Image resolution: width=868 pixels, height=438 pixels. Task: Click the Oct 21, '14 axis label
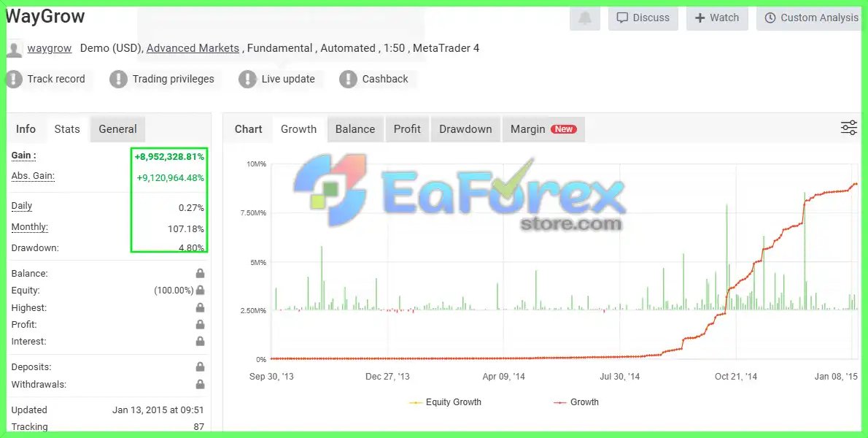[736, 377]
